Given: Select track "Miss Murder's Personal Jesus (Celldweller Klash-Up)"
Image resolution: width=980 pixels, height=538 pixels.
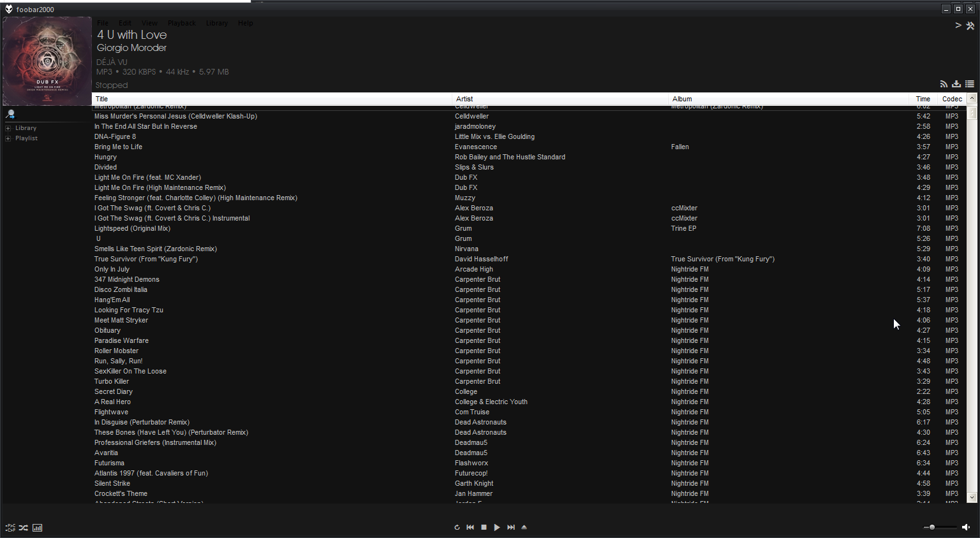Looking at the screenshot, I should coord(175,116).
